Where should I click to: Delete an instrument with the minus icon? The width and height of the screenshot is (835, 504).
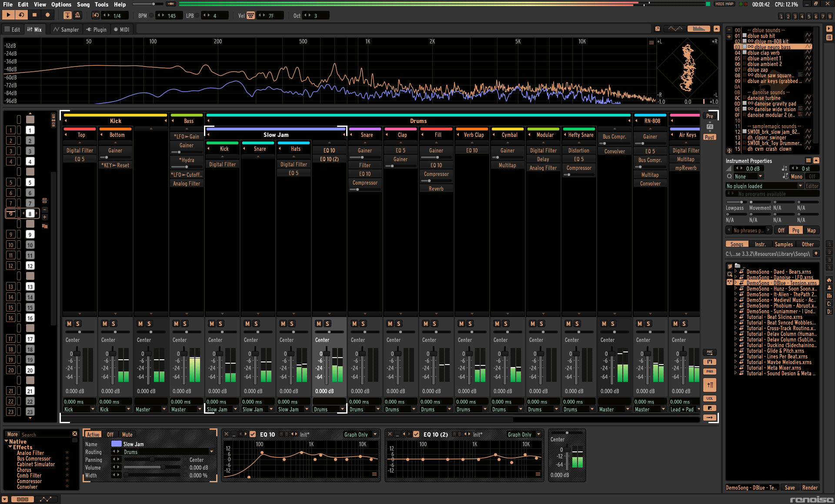[729, 30]
